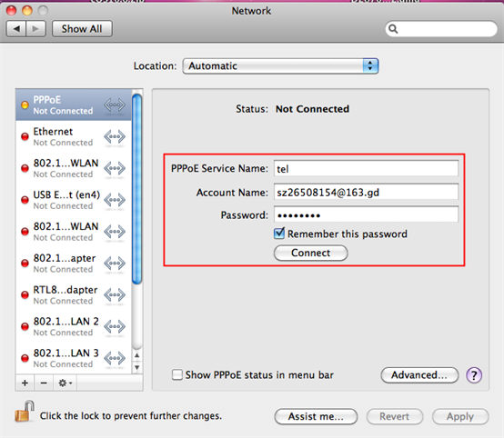Select the Ethernet service

pos(74,136)
